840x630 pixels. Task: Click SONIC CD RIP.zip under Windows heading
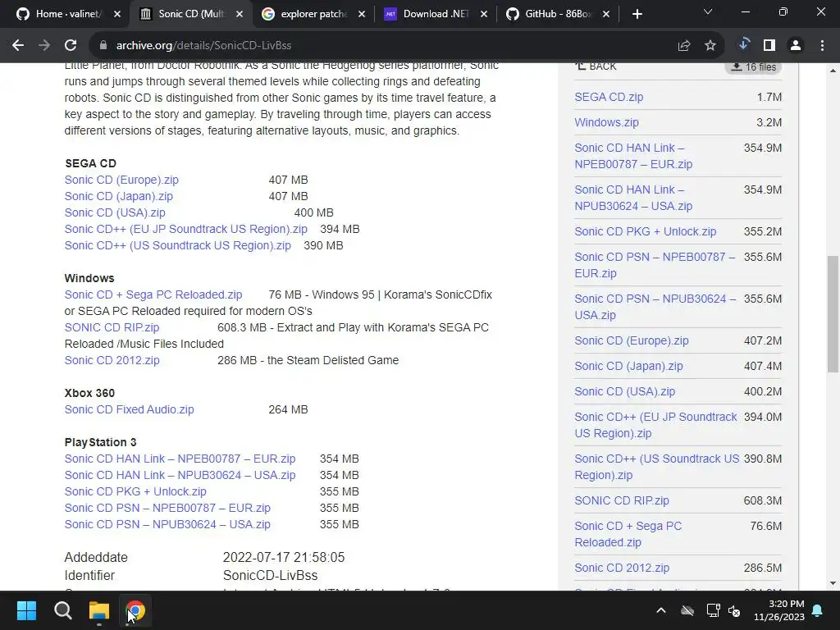click(x=112, y=327)
